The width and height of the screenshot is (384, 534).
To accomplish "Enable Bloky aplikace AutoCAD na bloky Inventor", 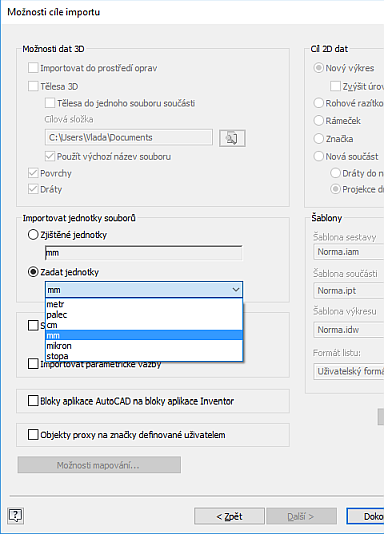I will [33, 400].
